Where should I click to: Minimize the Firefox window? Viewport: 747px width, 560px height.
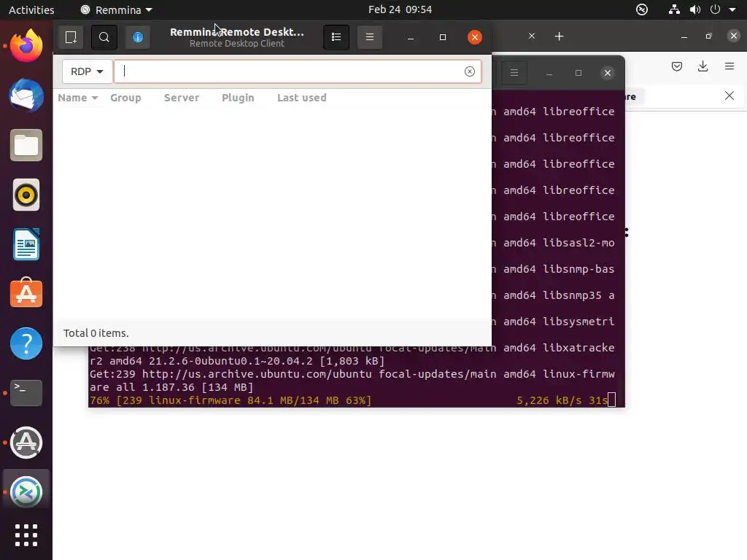pyautogui.click(x=684, y=36)
